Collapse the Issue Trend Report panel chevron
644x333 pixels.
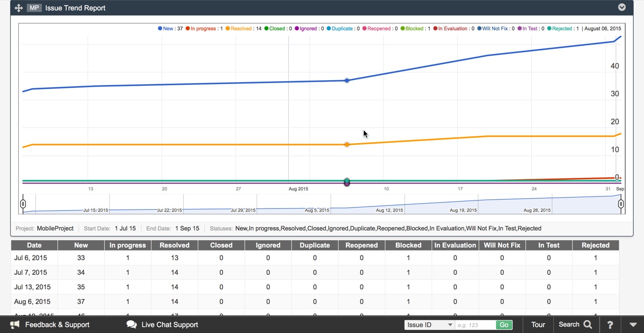[x=622, y=8]
